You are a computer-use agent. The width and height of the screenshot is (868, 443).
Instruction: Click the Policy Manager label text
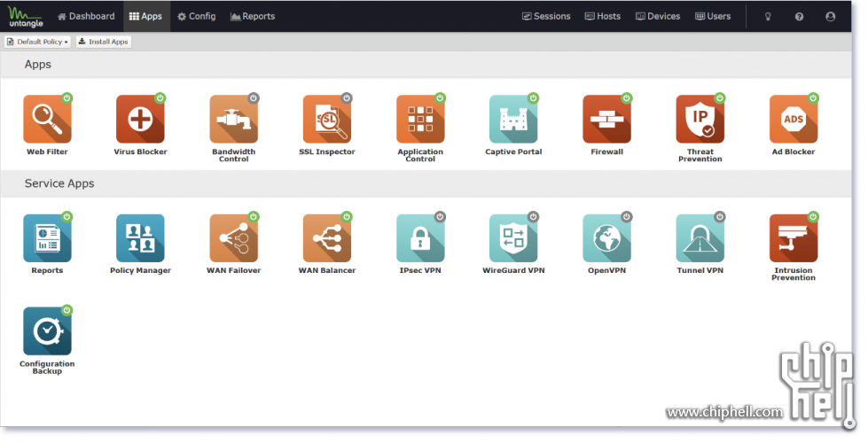click(x=140, y=270)
